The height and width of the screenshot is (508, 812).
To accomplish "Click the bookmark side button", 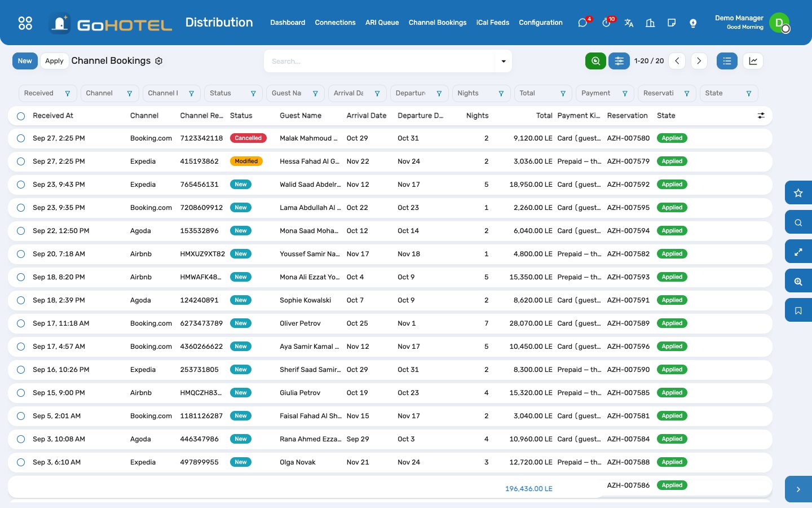I will coord(798,310).
